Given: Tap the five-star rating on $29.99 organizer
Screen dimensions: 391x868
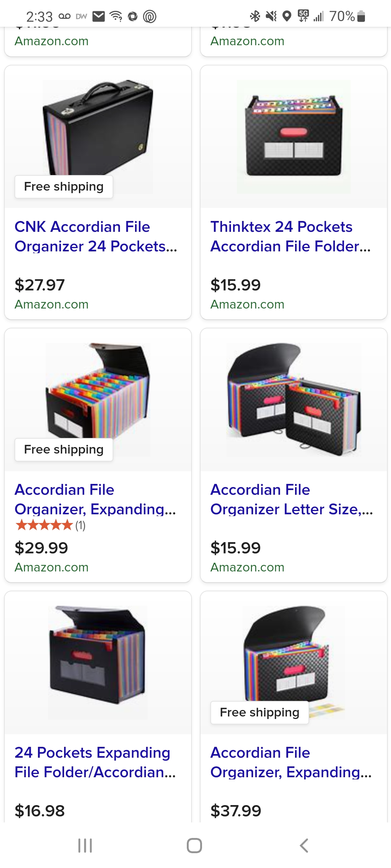Looking at the screenshot, I should [44, 525].
